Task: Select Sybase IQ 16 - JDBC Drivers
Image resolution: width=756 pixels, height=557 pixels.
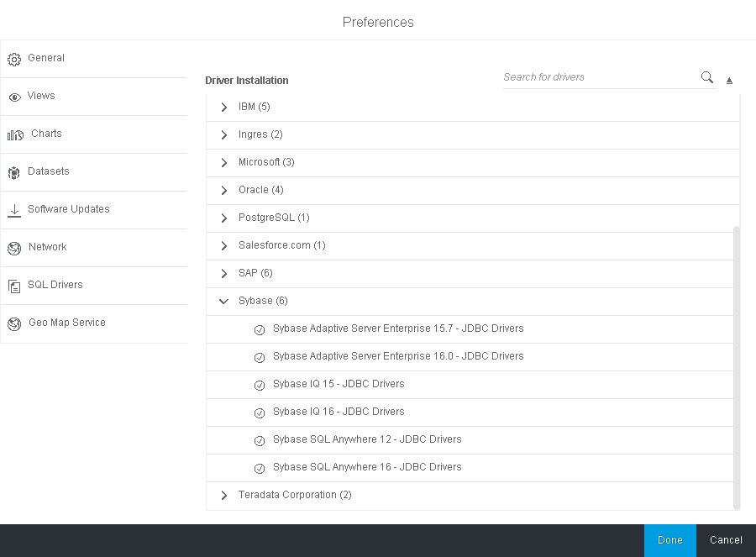Action: pos(470,412)
